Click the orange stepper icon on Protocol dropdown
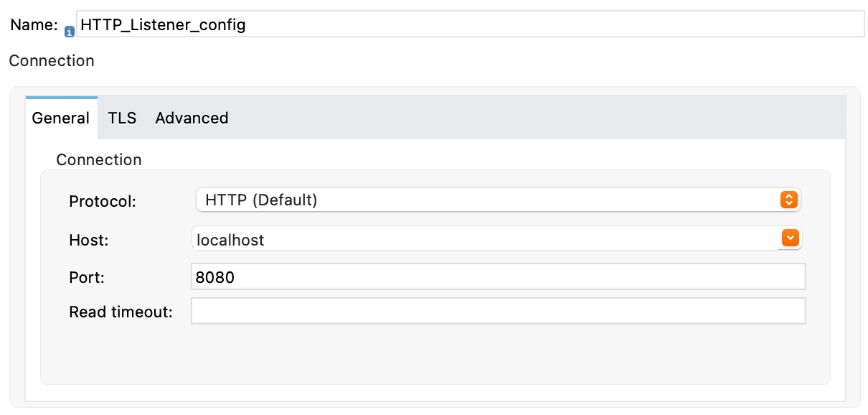The height and width of the screenshot is (415, 868). coord(788,200)
